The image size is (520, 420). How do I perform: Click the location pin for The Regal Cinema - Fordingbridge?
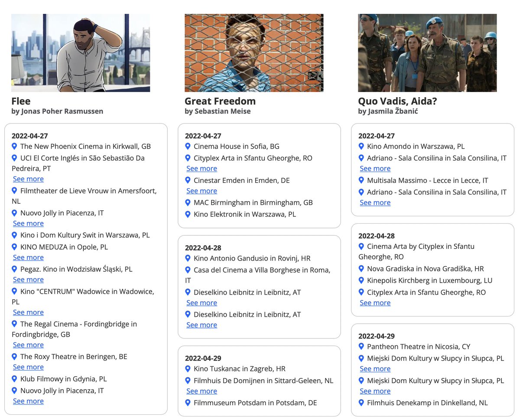click(14, 324)
